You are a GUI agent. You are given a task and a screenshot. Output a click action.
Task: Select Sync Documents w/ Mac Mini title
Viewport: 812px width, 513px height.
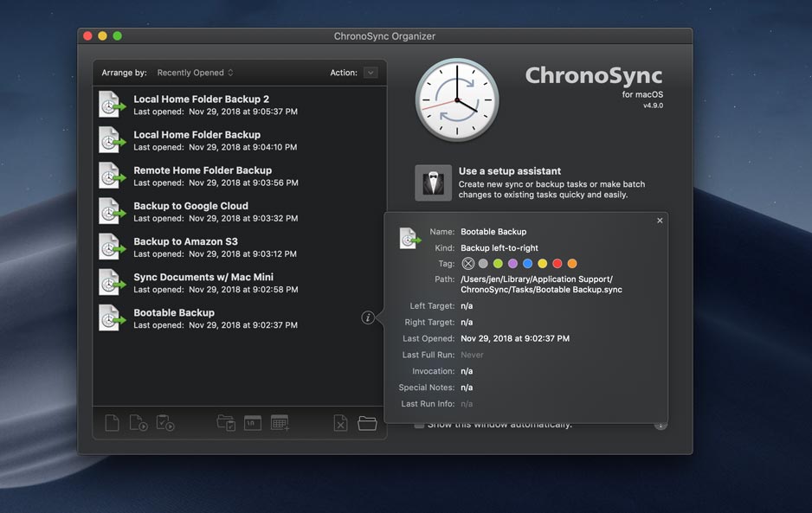pos(203,277)
